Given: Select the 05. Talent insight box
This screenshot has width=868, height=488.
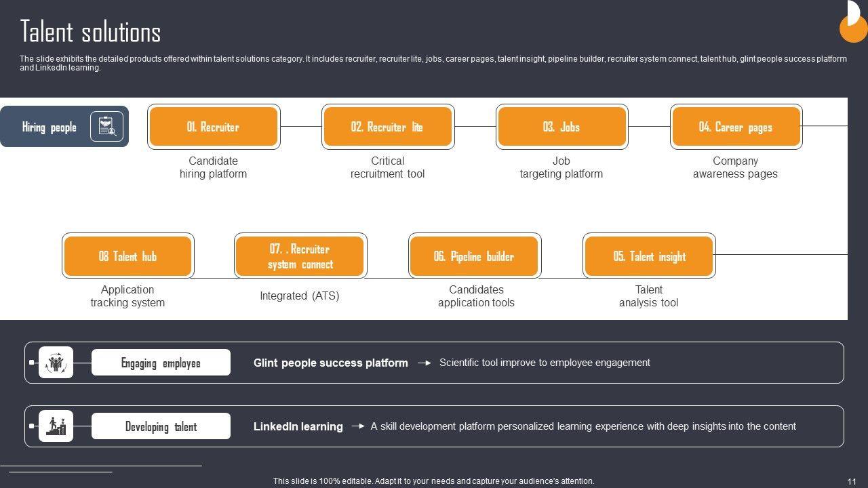Looking at the screenshot, I should (x=649, y=256).
